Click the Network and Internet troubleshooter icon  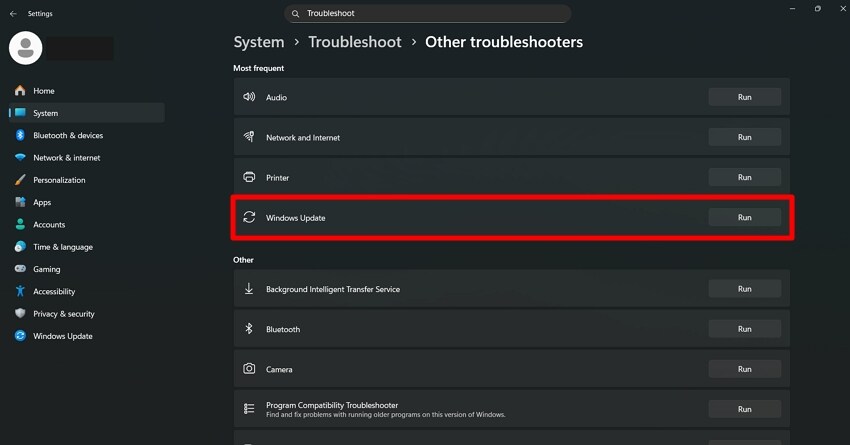pos(249,137)
